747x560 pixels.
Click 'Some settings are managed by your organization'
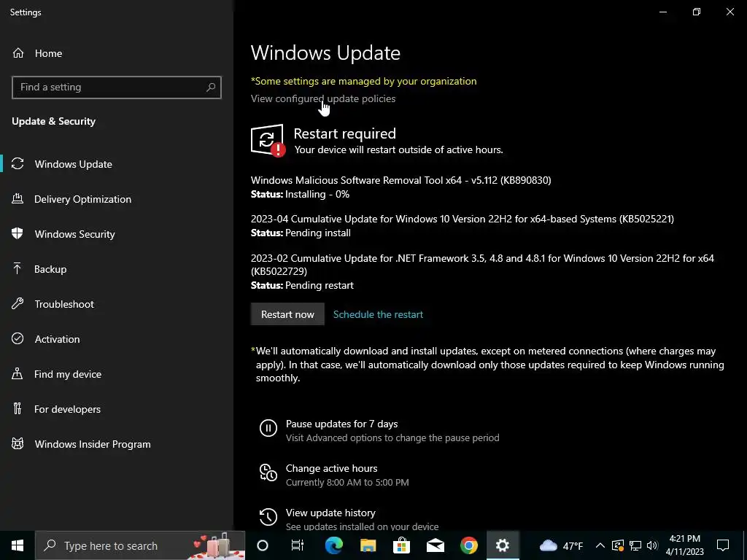363,81
